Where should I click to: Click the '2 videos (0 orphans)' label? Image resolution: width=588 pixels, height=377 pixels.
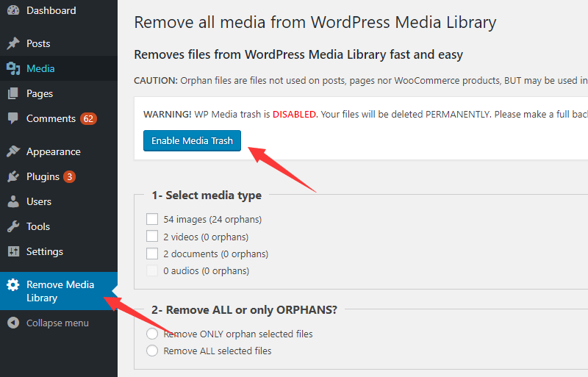pos(206,237)
